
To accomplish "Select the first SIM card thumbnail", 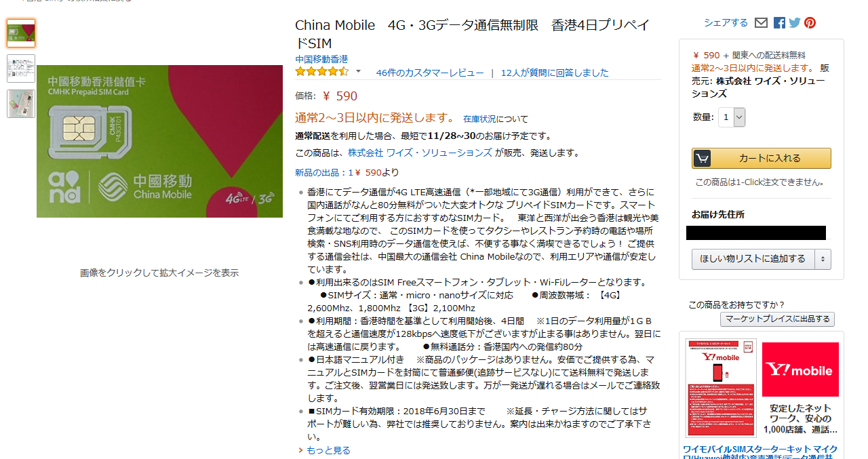I will pyautogui.click(x=21, y=33).
